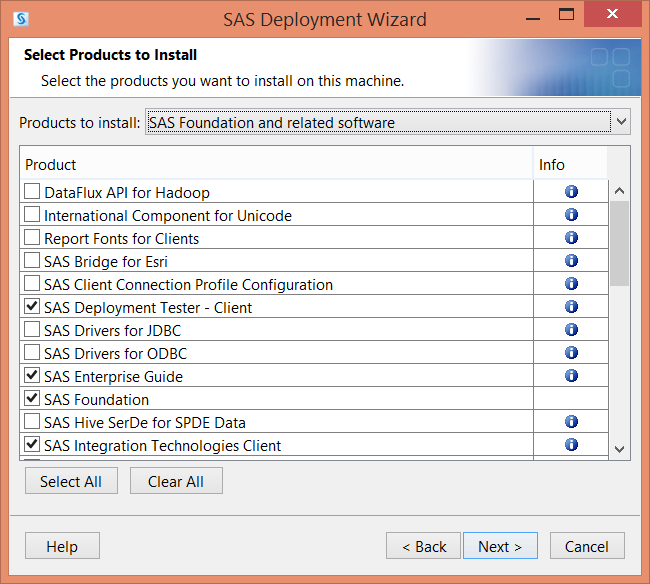The height and width of the screenshot is (584, 650).
Task: Enable International Component for Unicode
Action: [32, 215]
